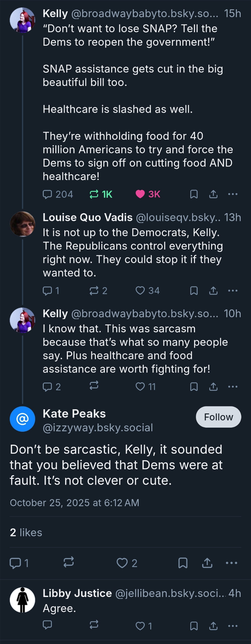251x644 pixels.
Task: Repost Louise Quo Vadis's reply
Action: click(x=94, y=290)
